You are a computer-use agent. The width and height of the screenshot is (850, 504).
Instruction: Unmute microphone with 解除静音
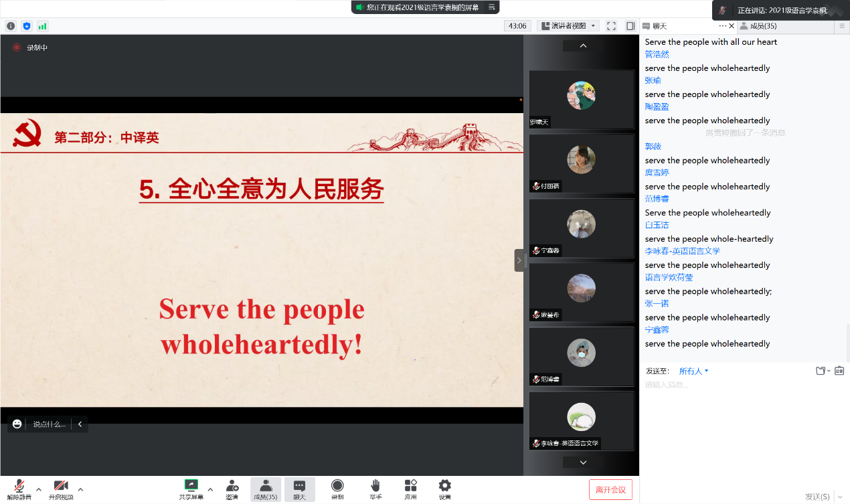(19, 486)
